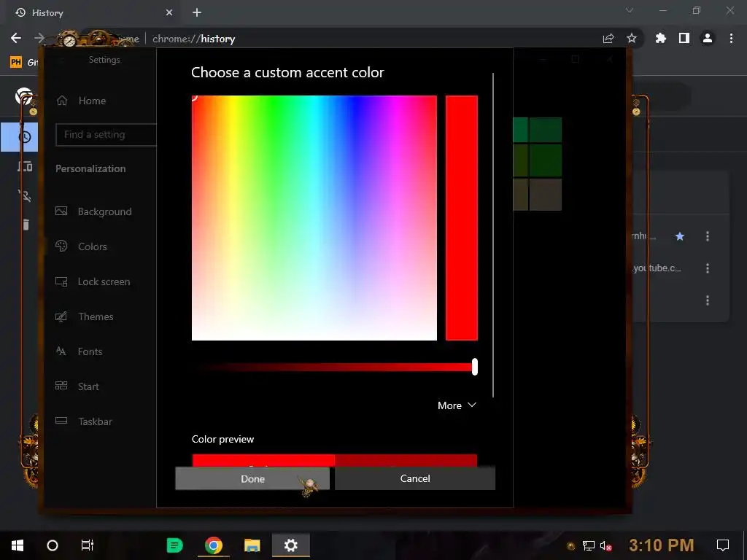Open a new Chrome tab
This screenshot has height=560, width=747.
coord(197,13)
